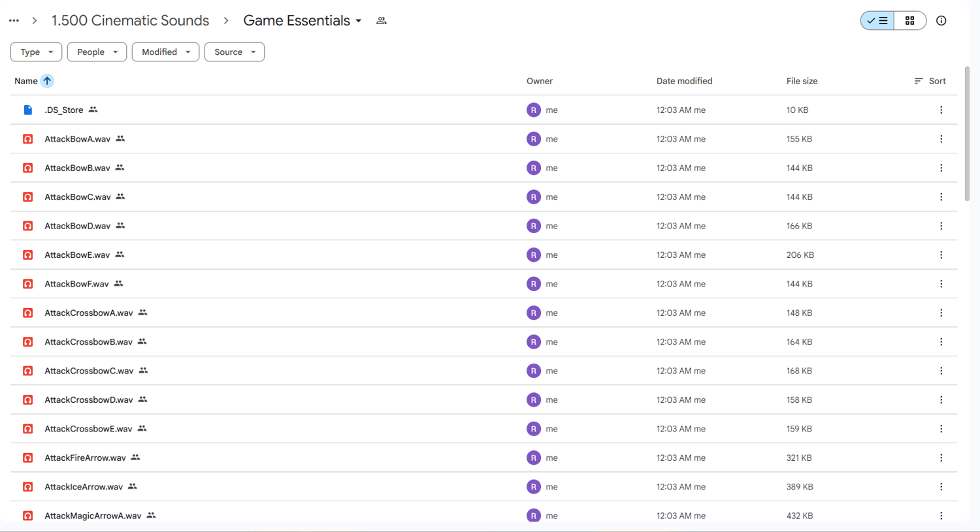The height and width of the screenshot is (532, 980).
Task: Open the Game Essentials folder dropdown menu
Action: click(x=359, y=21)
